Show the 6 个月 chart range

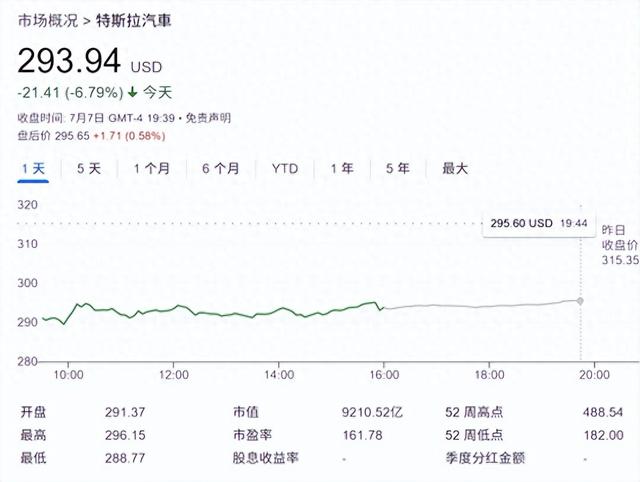pos(220,169)
